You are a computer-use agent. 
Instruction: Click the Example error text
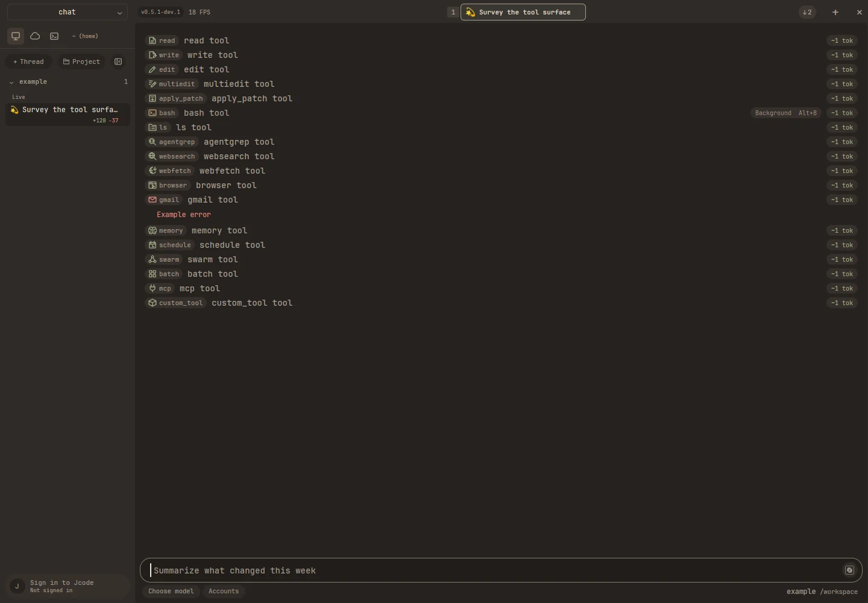point(184,215)
